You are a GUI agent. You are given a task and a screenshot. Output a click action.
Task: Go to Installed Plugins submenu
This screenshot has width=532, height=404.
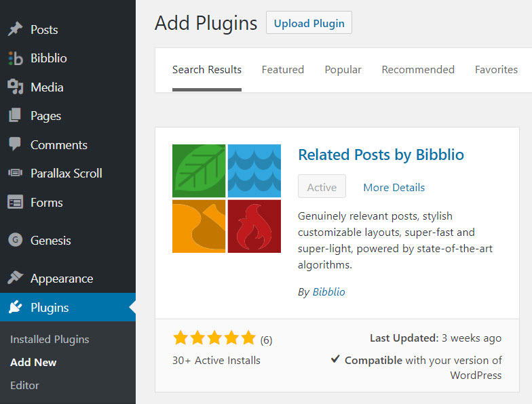[50, 339]
